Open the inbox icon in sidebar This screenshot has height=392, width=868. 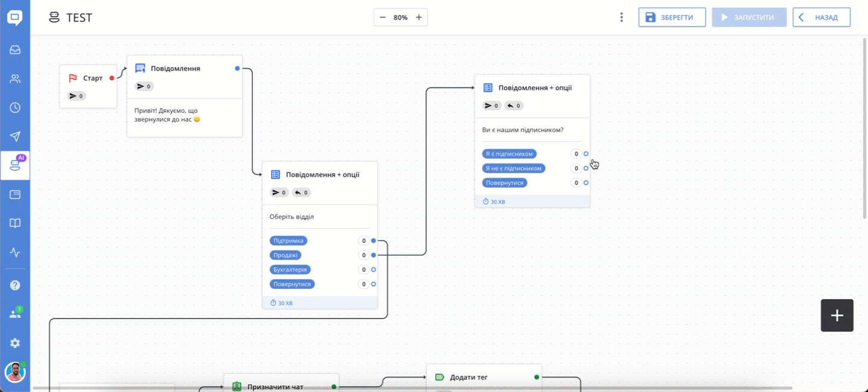(x=15, y=50)
